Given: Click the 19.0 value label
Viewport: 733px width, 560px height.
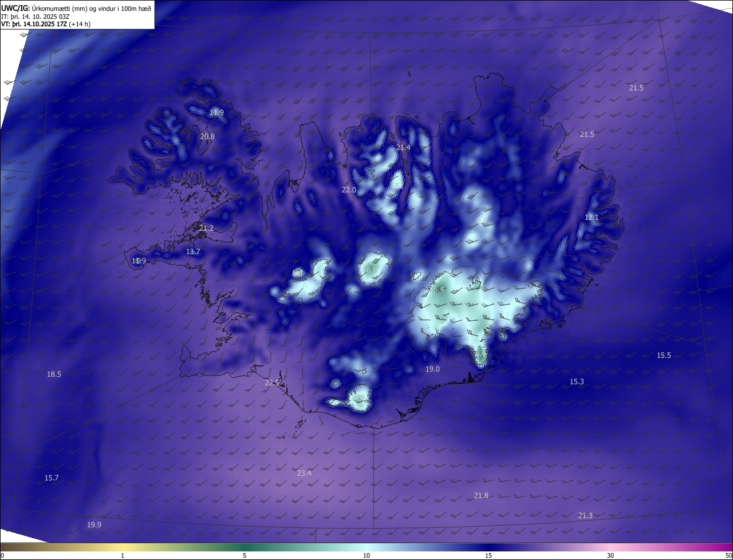Looking at the screenshot, I should [432, 369].
